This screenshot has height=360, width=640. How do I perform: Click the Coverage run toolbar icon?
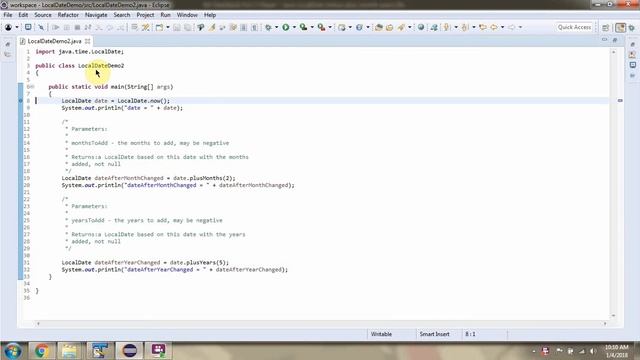(x=303, y=27)
